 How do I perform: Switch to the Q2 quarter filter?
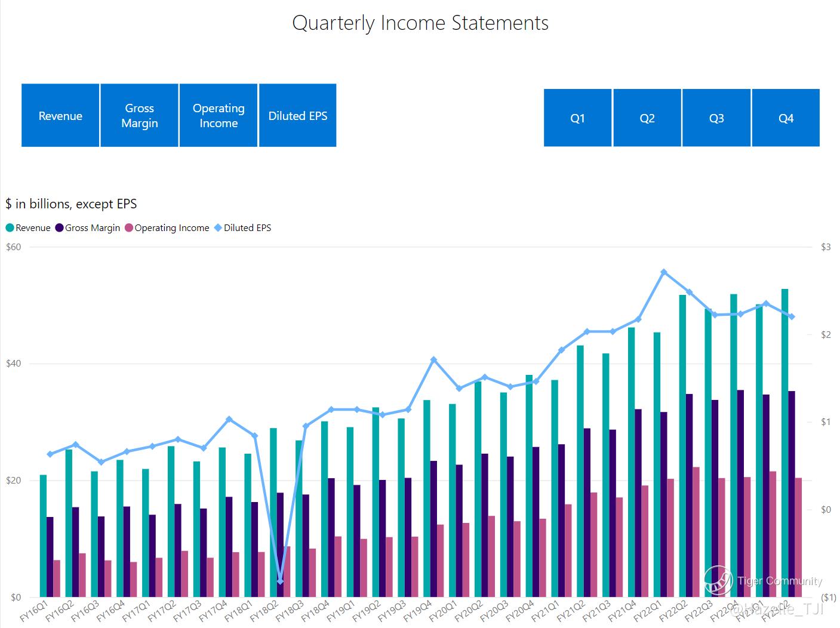pos(647,118)
